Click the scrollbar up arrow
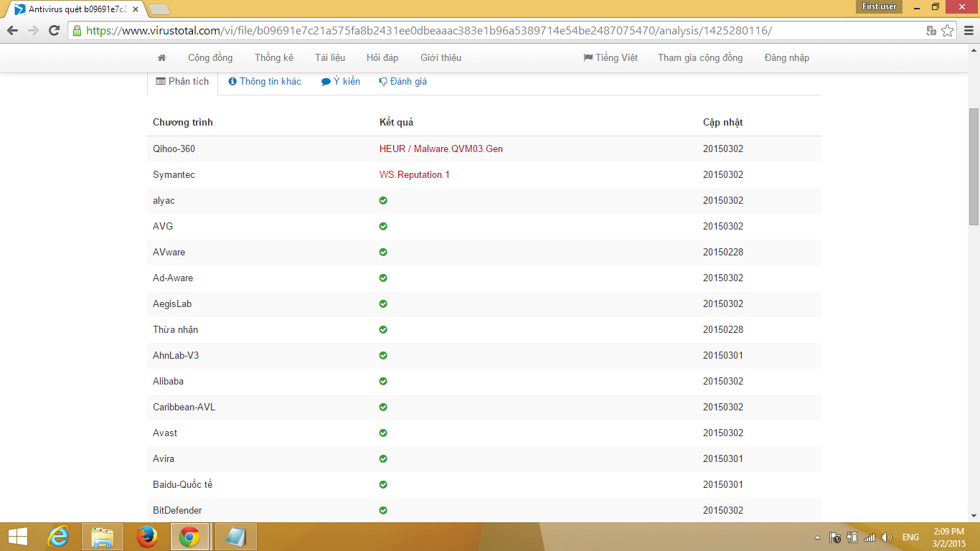The height and width of the screenshot is (551, 980). [x=974, y=50]
